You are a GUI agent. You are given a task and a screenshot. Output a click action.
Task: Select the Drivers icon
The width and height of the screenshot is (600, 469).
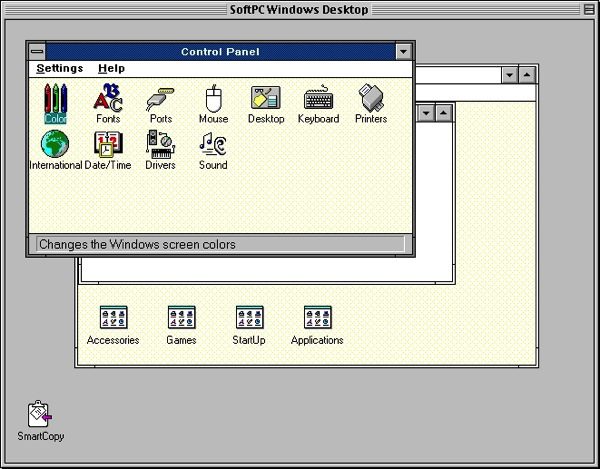(160, 145)
